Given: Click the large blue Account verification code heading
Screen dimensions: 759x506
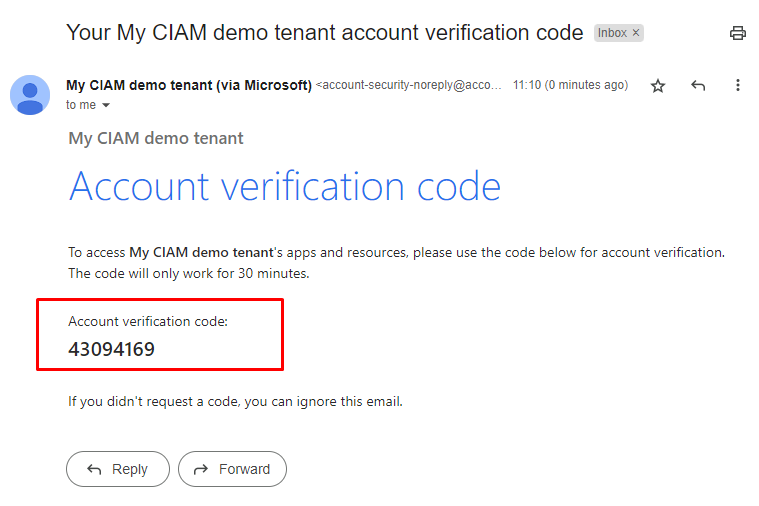Looking at the screenshot, I should (x=284, y=187).
